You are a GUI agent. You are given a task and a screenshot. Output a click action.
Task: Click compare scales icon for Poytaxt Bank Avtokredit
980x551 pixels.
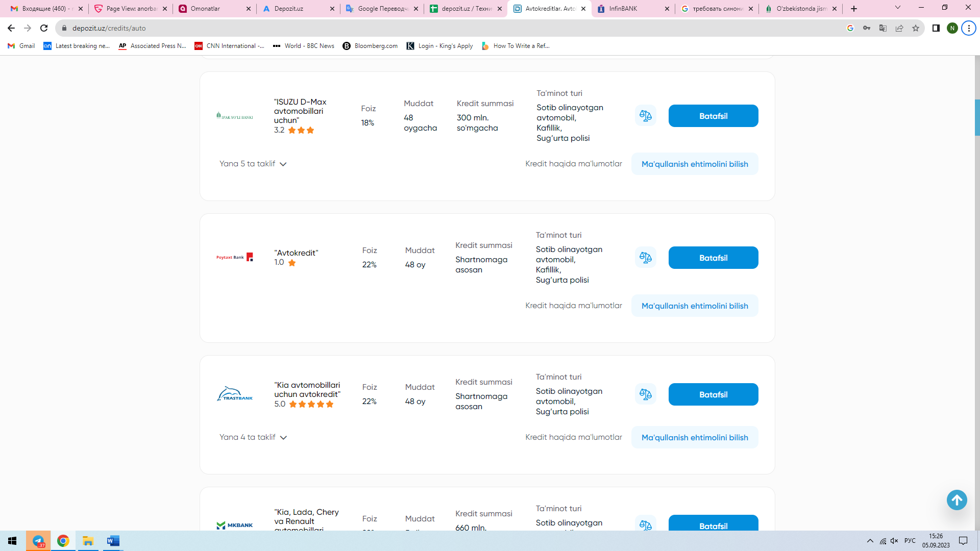click(x=646, y=258)
